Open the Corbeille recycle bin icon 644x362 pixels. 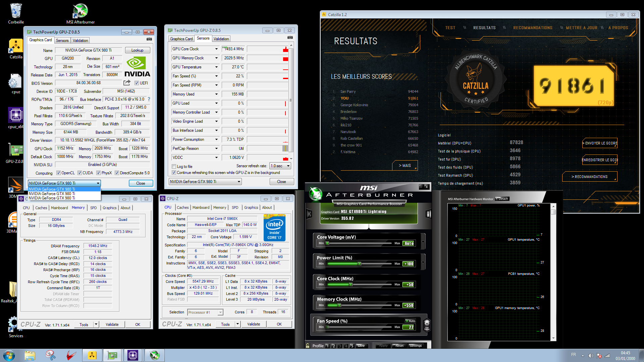tap(16, 13)
